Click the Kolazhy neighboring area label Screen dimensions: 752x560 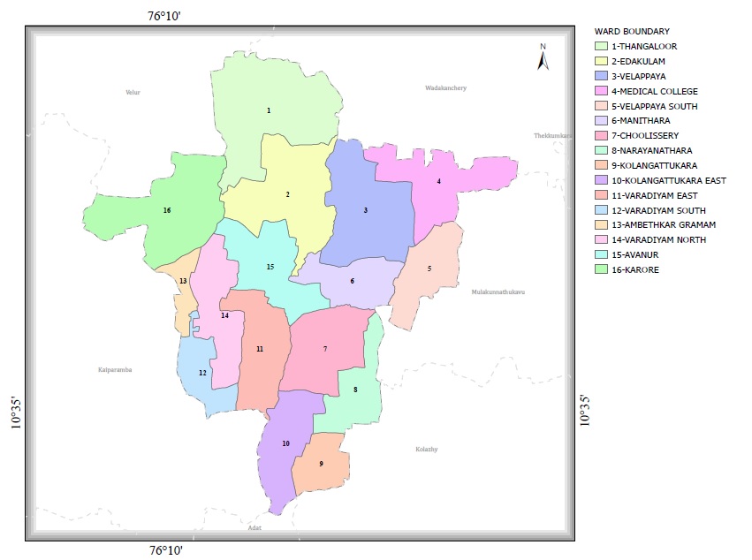pyautogui.click(x=426, y=450)
